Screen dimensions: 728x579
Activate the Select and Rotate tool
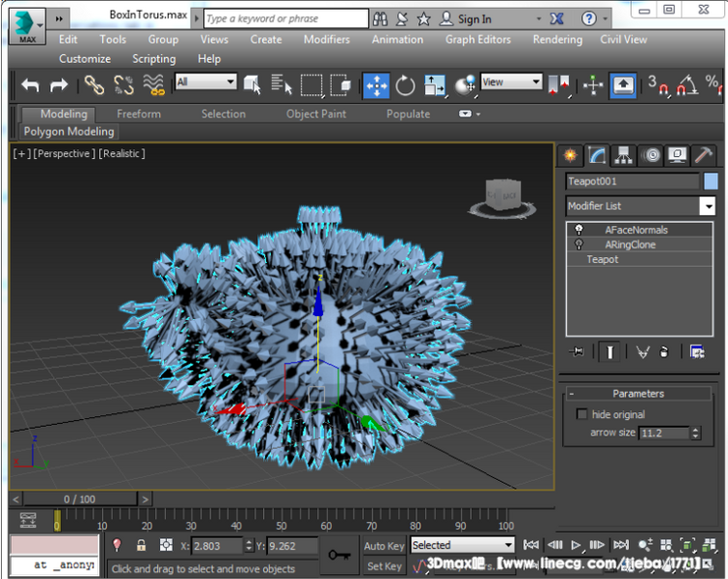click(406, 85)
